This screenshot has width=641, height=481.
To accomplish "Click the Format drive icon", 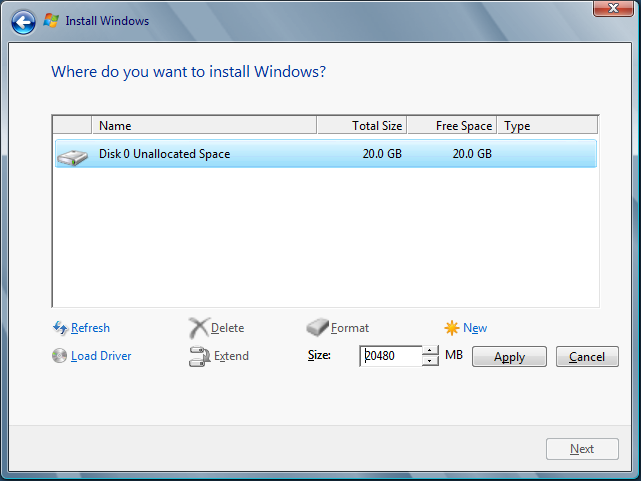I will point(318,327).
